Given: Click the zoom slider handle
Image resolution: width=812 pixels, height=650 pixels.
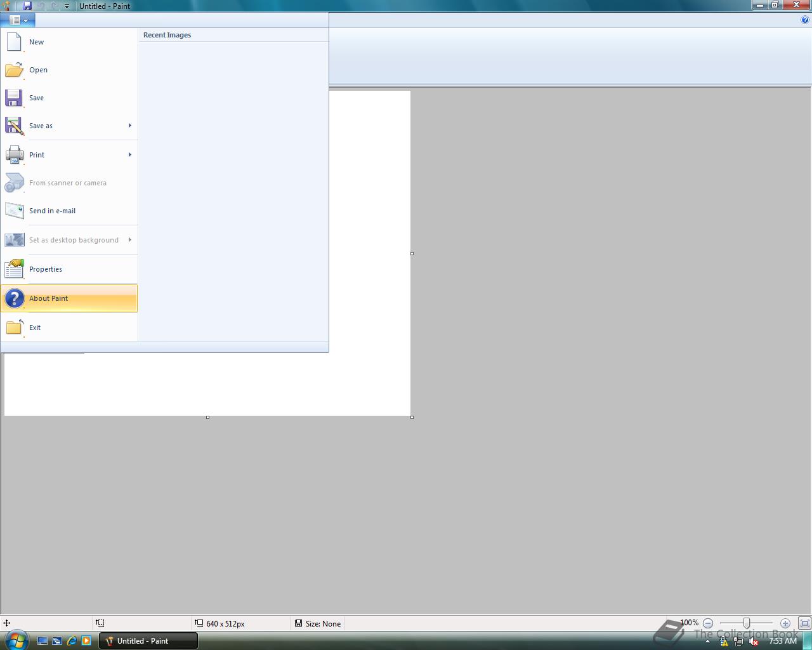Looking at the screenshot, I should [x=747, y=623].
